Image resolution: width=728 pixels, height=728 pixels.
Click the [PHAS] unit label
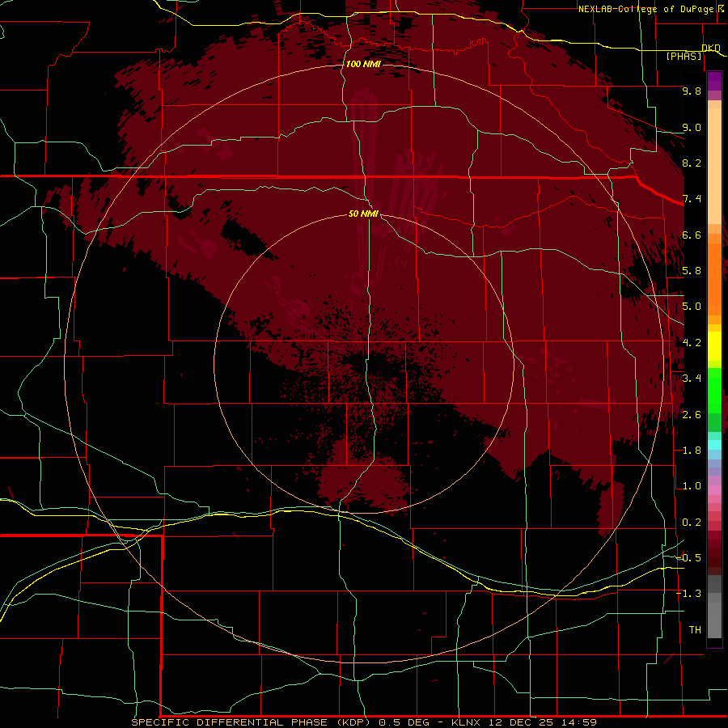(x=684, y=57)
